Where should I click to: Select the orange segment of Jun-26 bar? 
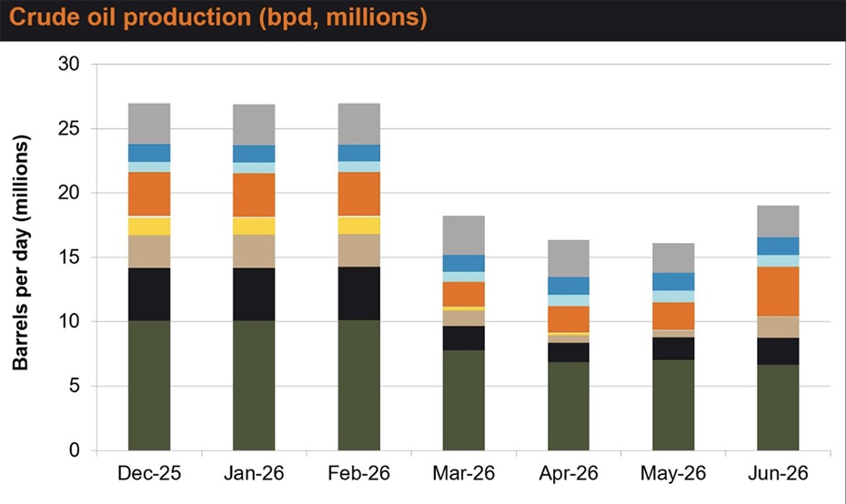tap(778, 291)
